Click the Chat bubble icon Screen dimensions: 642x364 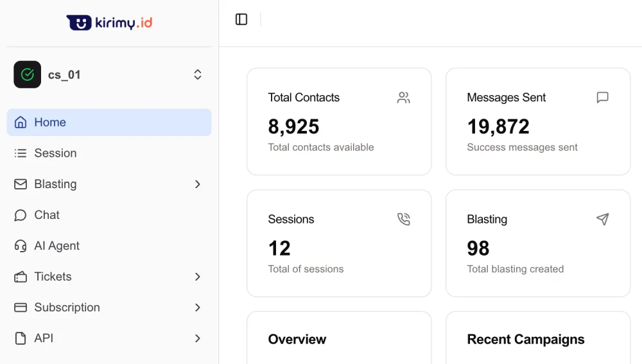21,215
